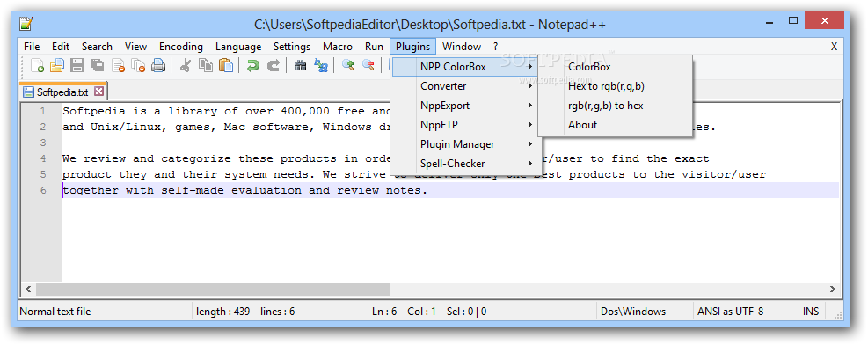
Task: Click the Print toolbar icon
Action: pos(158,65)
